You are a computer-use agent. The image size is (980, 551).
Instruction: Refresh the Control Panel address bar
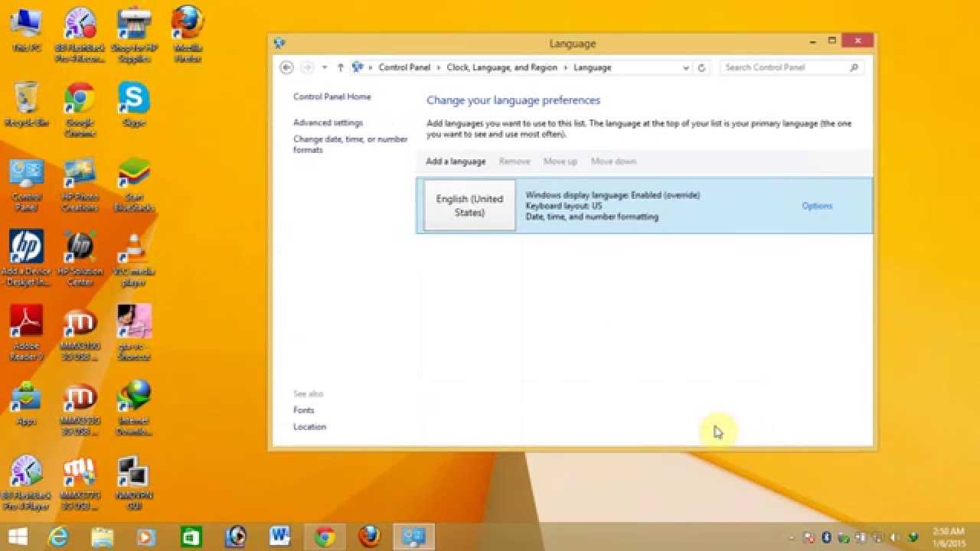(x=701, y=67)
